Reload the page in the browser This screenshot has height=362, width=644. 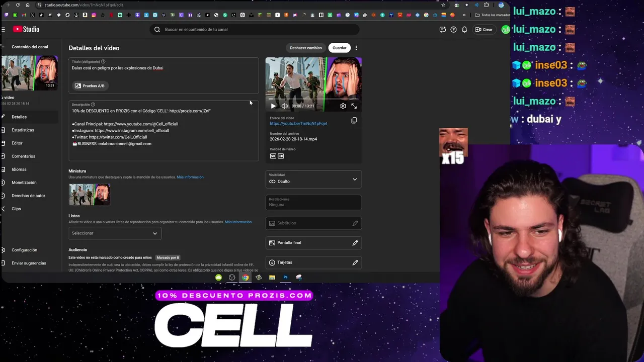tap(18, 5)
